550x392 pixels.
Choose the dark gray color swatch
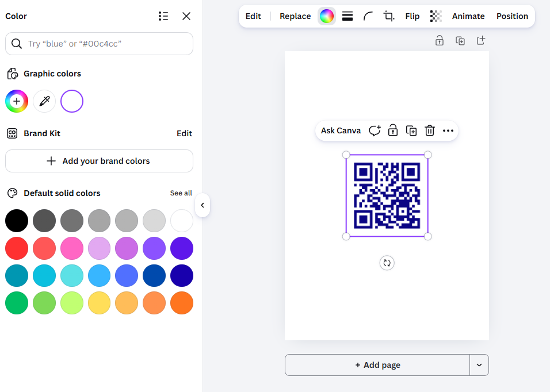click(44, 221)
